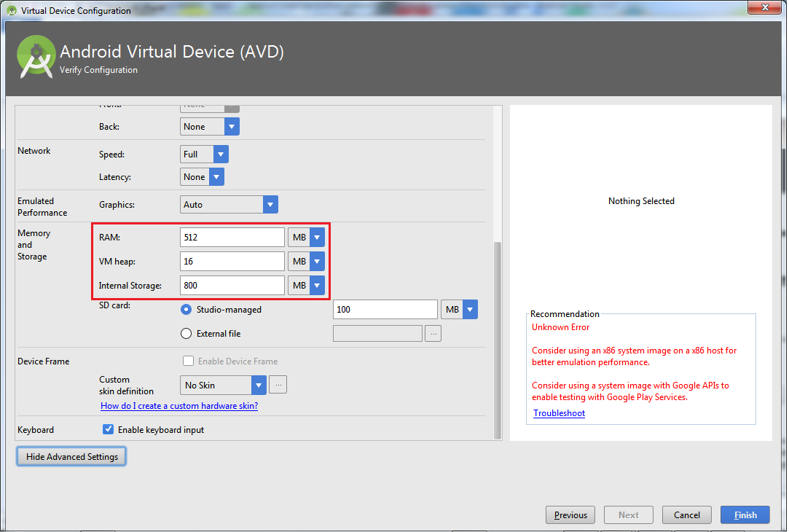Open the custom hardware skin help link
The image size is (789, 532).
[179, 406]
